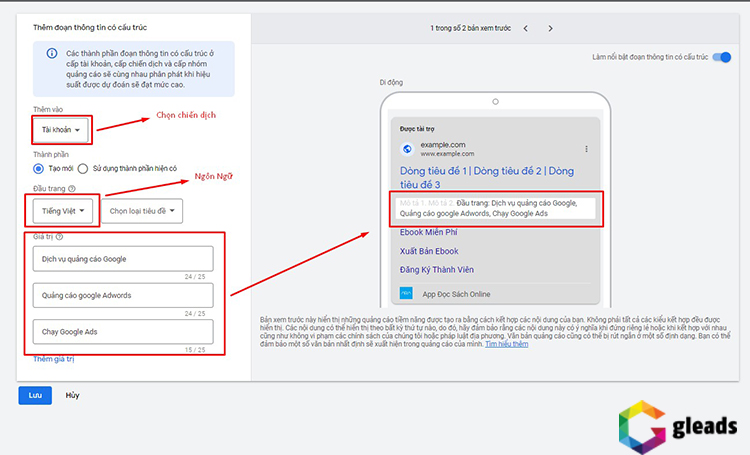This screenshot has width=750, height=455.
Task: Click the Hủy button
Action: click(x=72, y=395)
